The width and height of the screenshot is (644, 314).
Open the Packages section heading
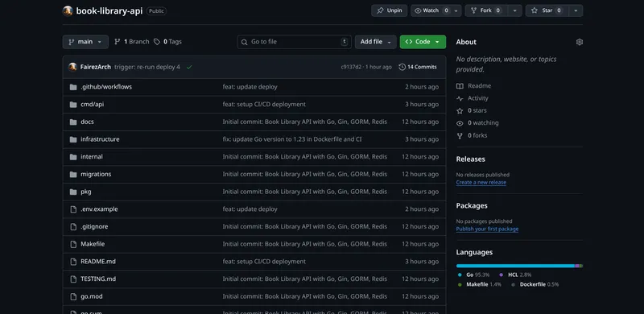pos(472,206)
